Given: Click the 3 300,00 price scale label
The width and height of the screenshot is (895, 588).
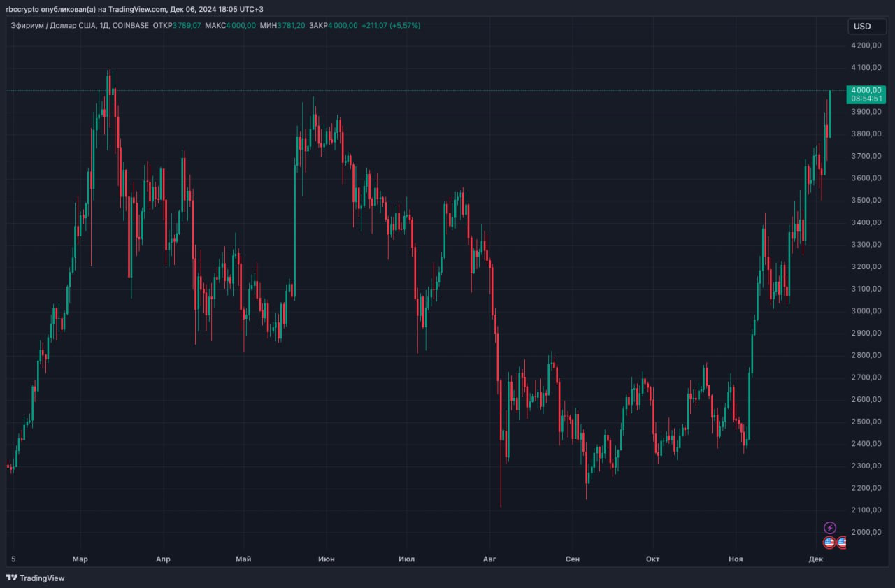Looking at the screenshot, I should click(x=866, y=245).
